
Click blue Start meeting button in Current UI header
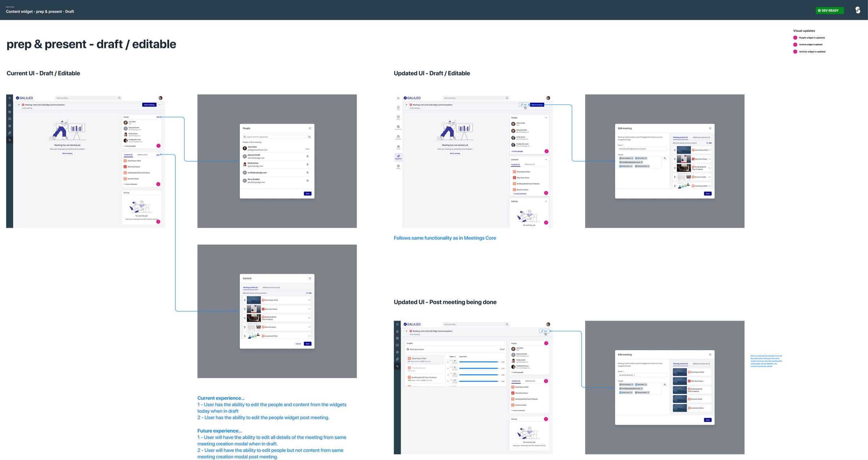(x=149, y=105)
